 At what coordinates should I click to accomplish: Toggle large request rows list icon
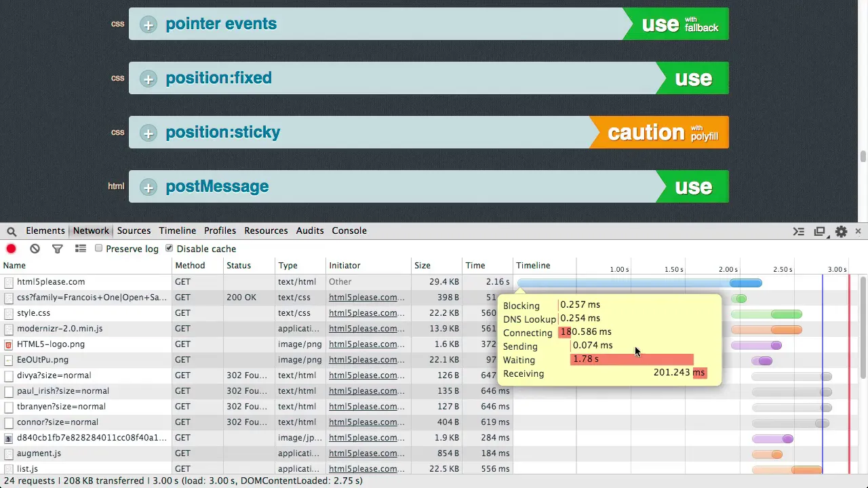81,249
